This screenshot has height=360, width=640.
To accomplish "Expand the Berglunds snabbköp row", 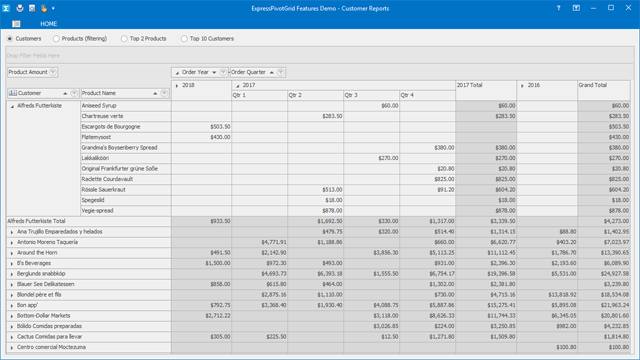I will point(12,274).
